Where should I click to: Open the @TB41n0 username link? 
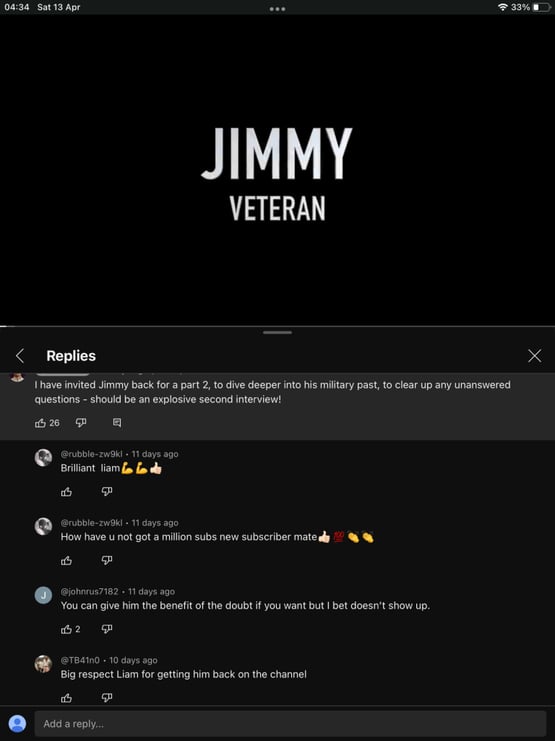pyautogui.click(x=80, y=660)
